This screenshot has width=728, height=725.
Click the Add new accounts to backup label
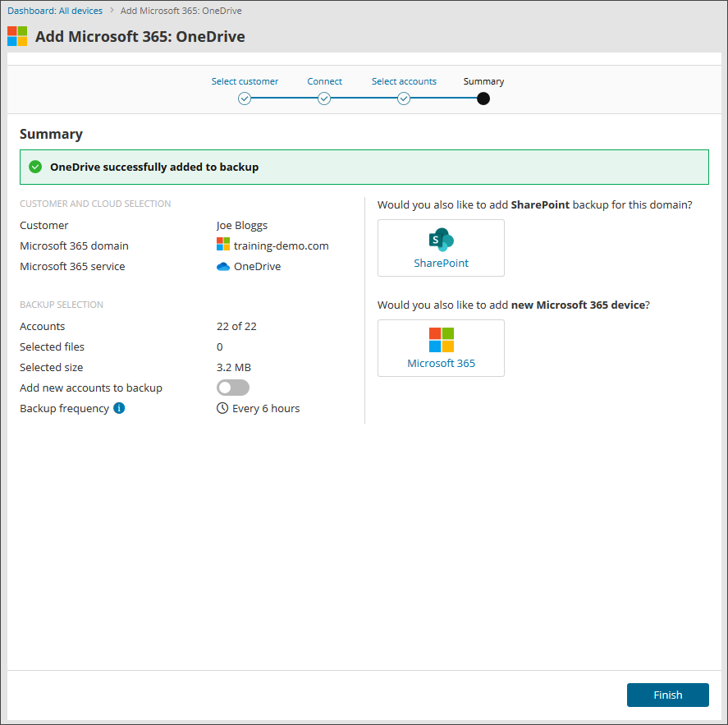click(x=91, y=388)
